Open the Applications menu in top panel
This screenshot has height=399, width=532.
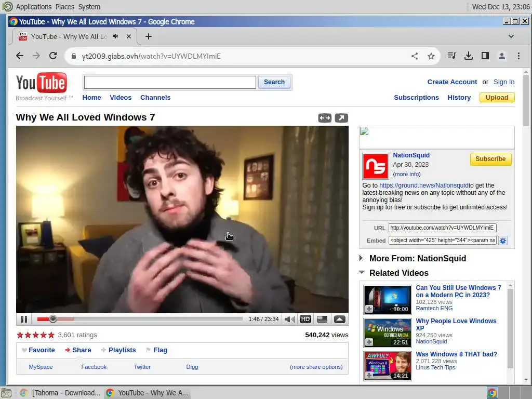(34, 7)
